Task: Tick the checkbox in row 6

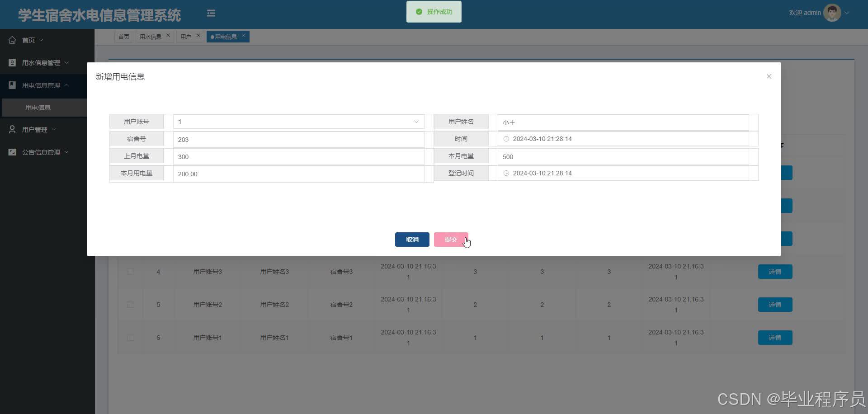Action: pos(130,338)
